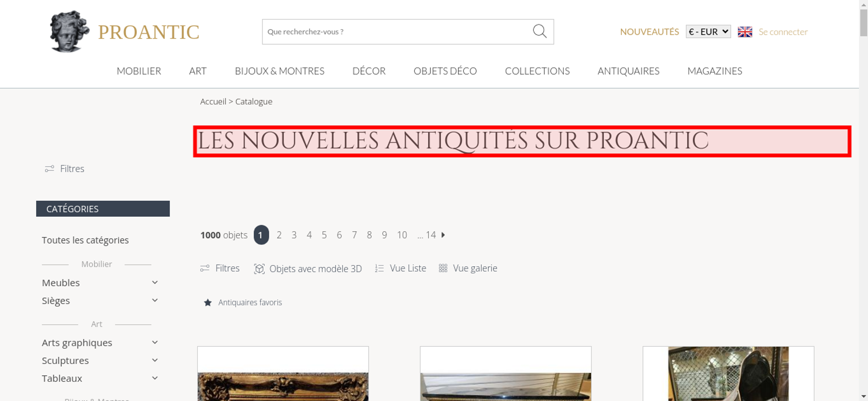This screenshot has height=401, width=868.
Task: Select the 3D model cube icon
Action: 259,269
